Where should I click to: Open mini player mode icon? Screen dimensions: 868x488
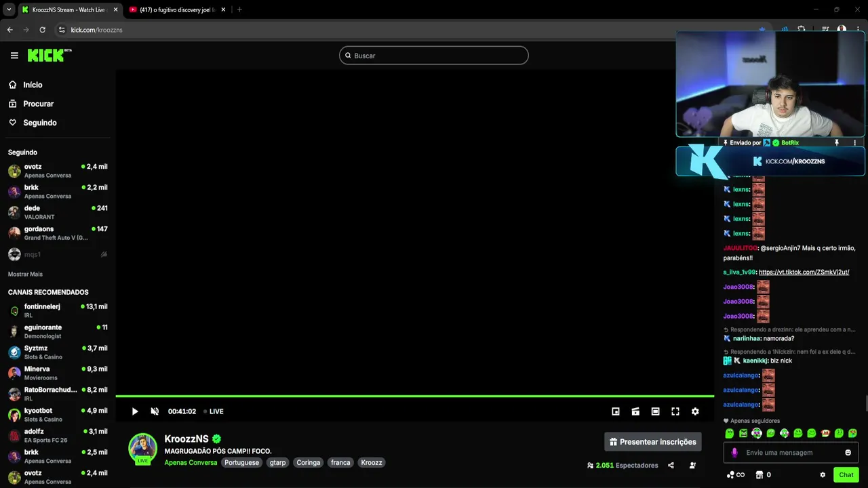[616, 411]
